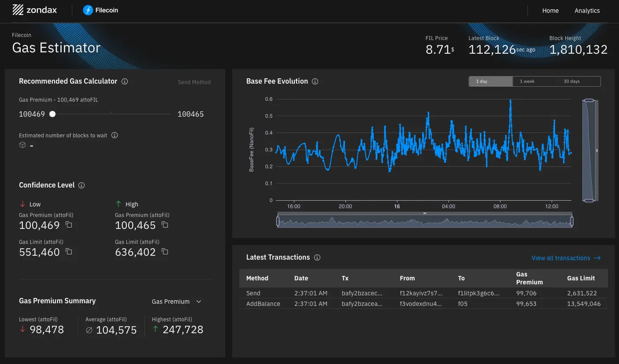Click the Filecoin logo icon
Screen dimensions: 619x364
coord(88,10)
